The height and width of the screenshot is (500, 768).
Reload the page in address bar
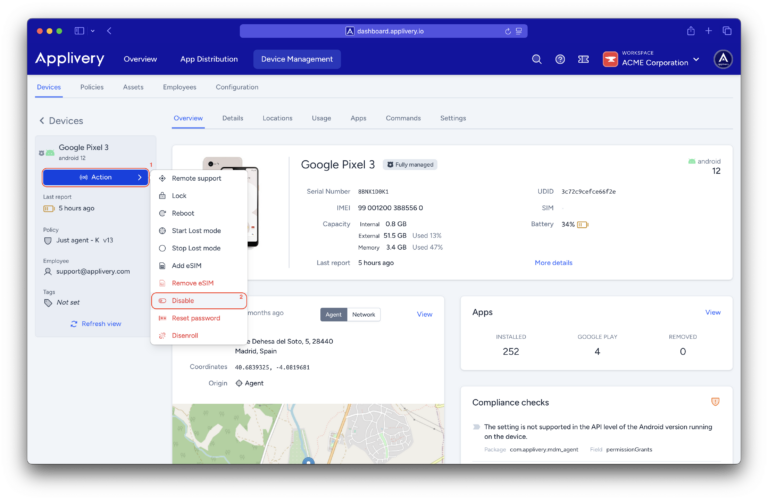[x=507, y=31]
